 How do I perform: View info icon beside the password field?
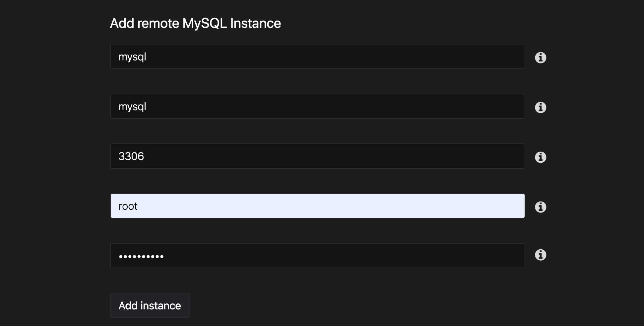click(541, 255)
